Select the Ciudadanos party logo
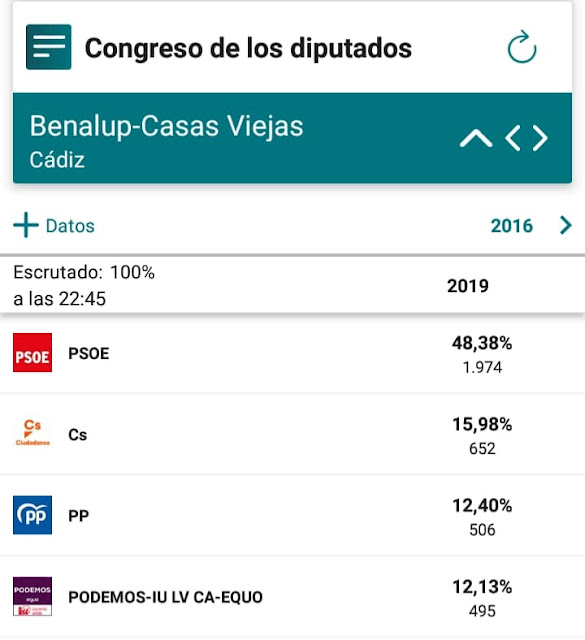Image resolution: width=585 pixels, height=640 pixels. (32, 433)
